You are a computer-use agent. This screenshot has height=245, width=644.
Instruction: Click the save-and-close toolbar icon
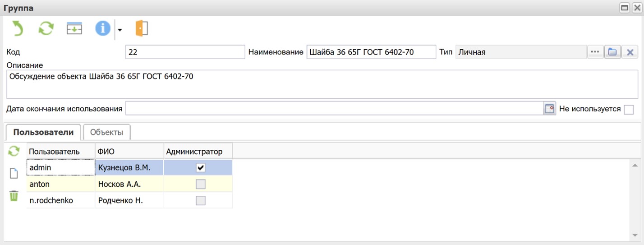click(x=74, y=29)
